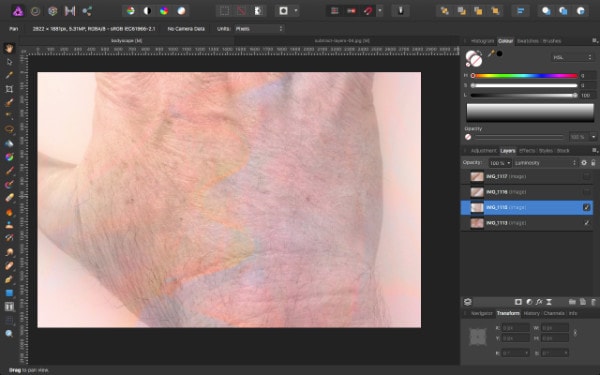Click the Colour panel eyedropper picker

click(491, 54)
